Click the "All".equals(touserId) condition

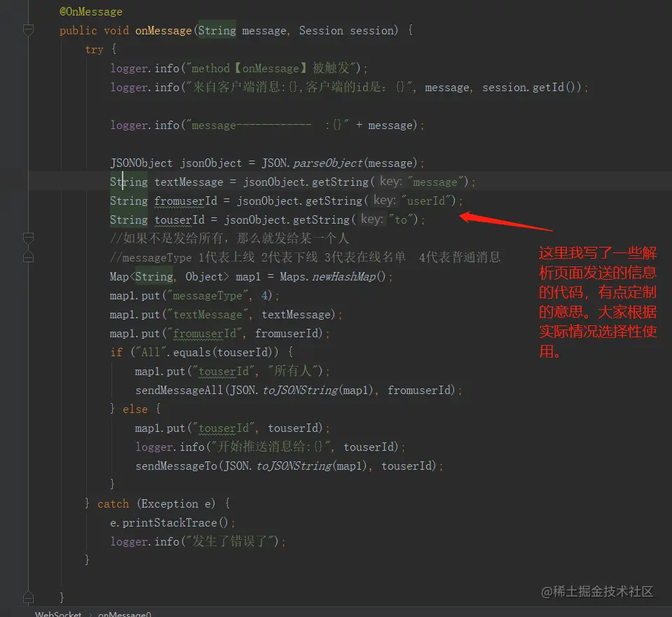(x=205, y=352)
